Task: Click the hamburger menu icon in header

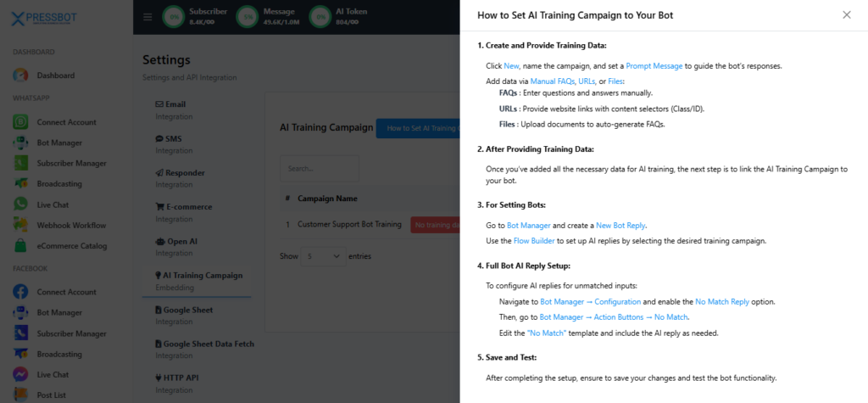Action: coord(147,17)
